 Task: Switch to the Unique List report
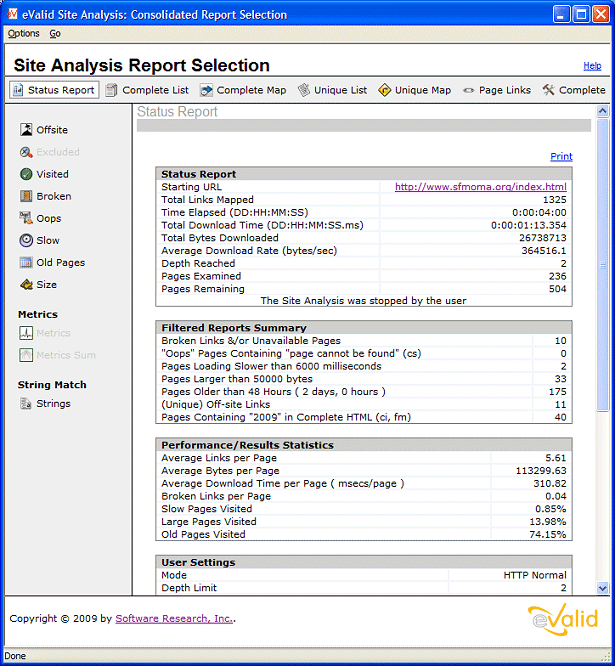click(340, 90)
